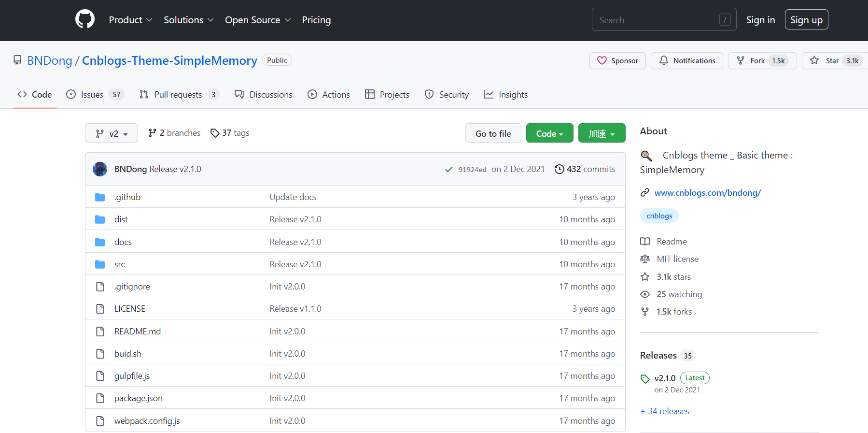868x433 pixels.
Task: Open the BNDong owner profile link
Action: [50, 60]
